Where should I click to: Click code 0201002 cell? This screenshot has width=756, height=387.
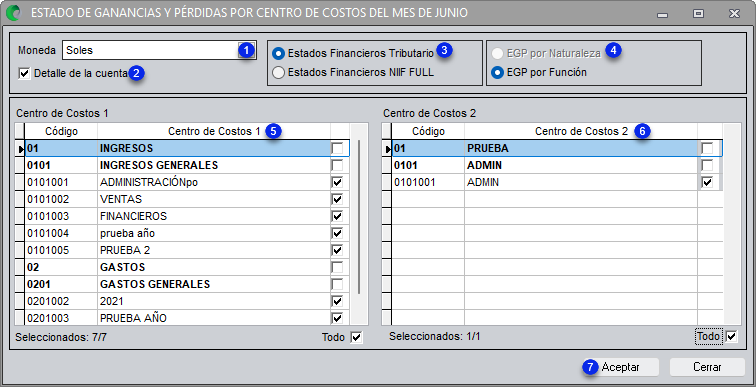pos(61,301)
